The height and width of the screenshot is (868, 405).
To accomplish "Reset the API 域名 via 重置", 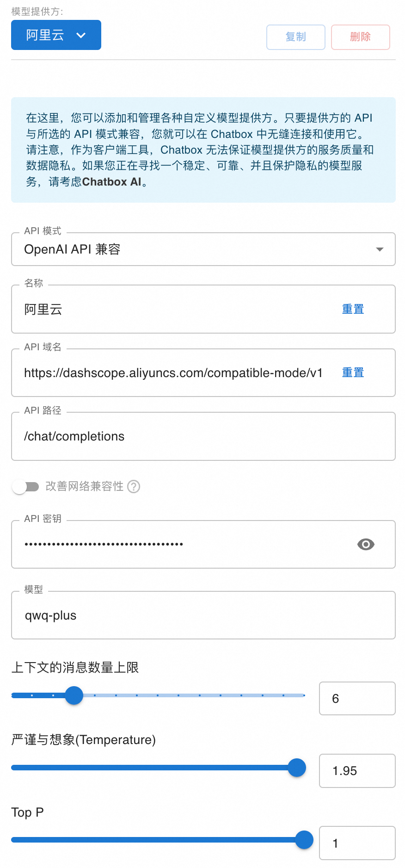I will [353, 372].
